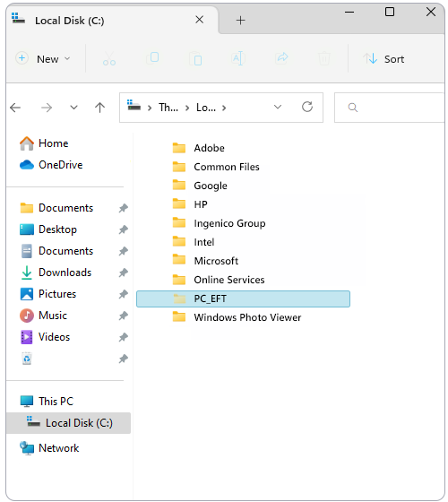Screen dimensions: 448x502
Task: Click the Copy icon in toolbar
Action: click(x=152, y=58)
